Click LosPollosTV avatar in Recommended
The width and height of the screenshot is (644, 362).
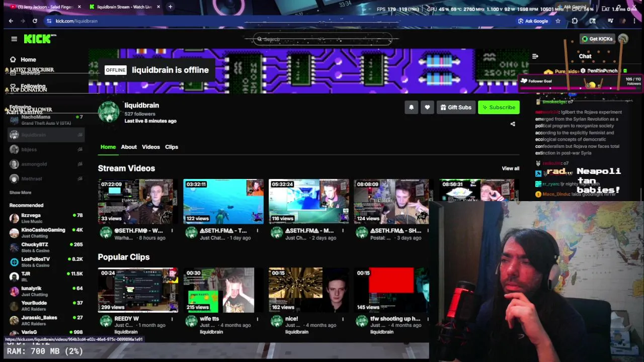coord(14,262)
